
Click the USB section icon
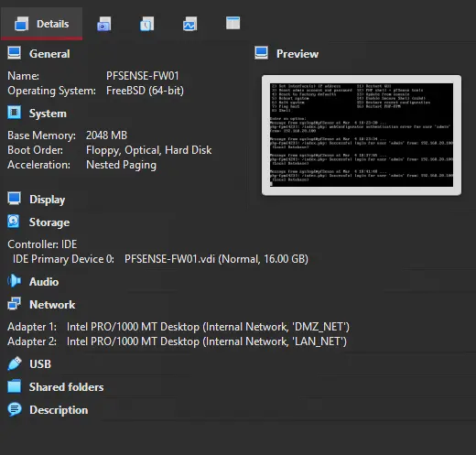[15, 363]
